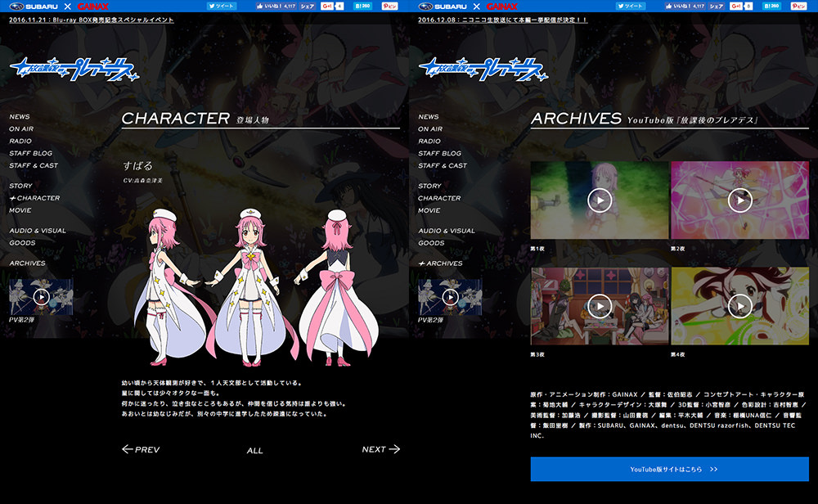The width and height of the screenshot is (818, 504).
Task: Go to previous character with PREV arrow
Action: point(141,449)
